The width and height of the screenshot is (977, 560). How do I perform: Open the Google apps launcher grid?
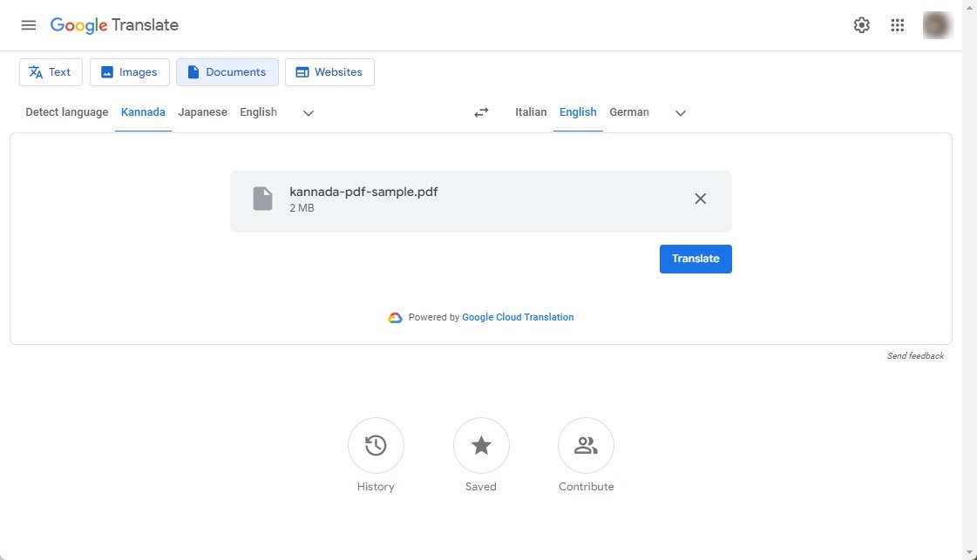click(x=897, y=24)
